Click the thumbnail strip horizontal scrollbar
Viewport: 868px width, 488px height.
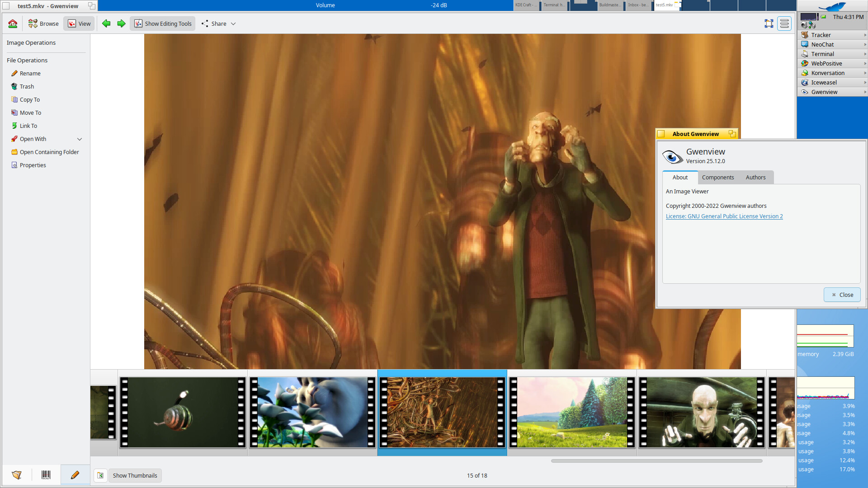coord(656,461)
